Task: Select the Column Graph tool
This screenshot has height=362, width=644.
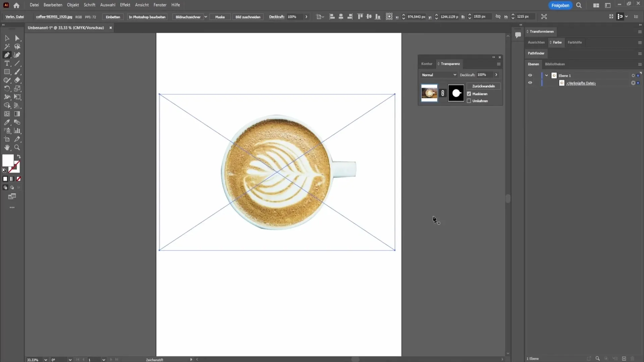Action: 17,131
